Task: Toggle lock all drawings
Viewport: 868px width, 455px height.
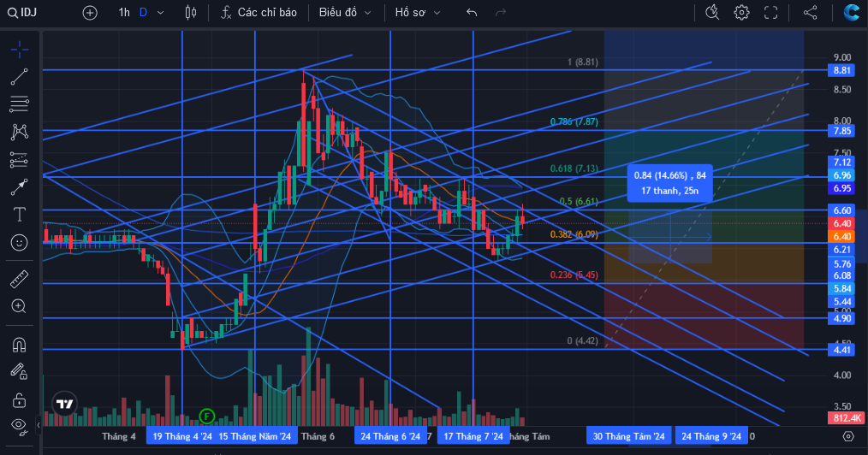Action: [x=20, y=399]
